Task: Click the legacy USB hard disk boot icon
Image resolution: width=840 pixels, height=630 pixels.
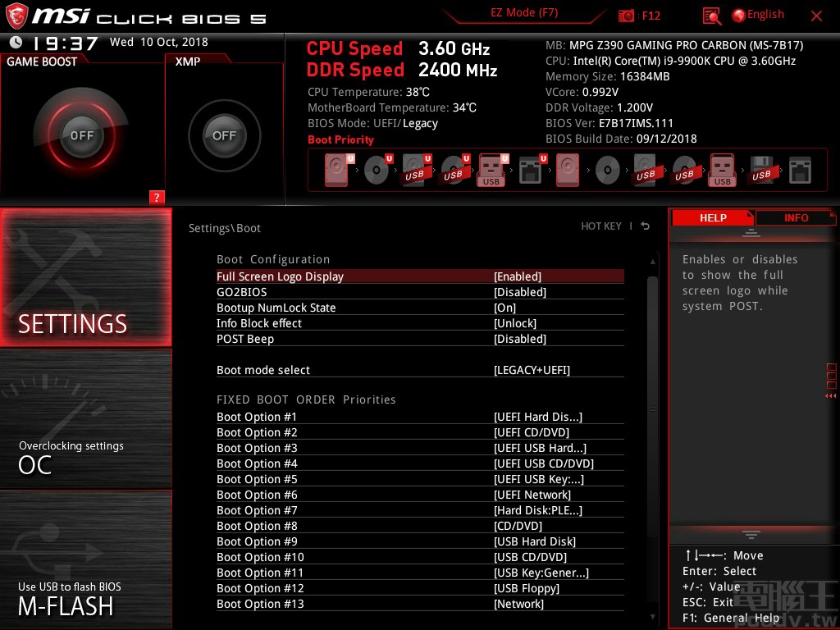Action: 646,170
